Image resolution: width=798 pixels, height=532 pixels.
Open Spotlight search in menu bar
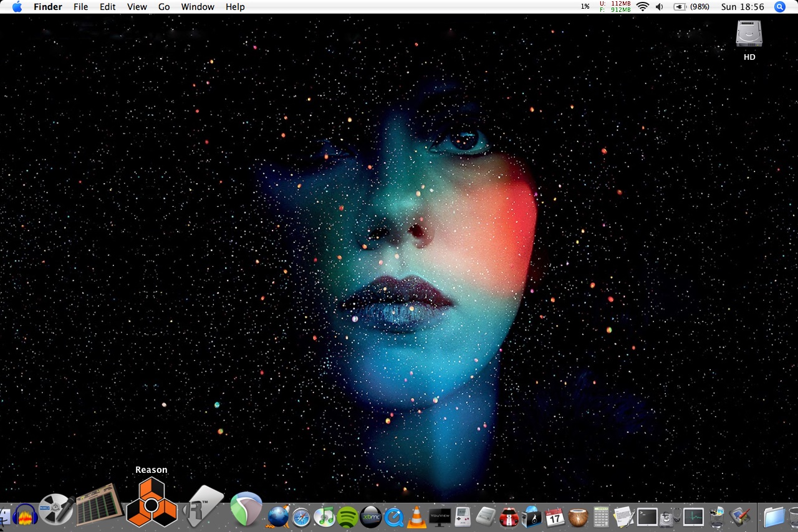click(x=779, y=7)
